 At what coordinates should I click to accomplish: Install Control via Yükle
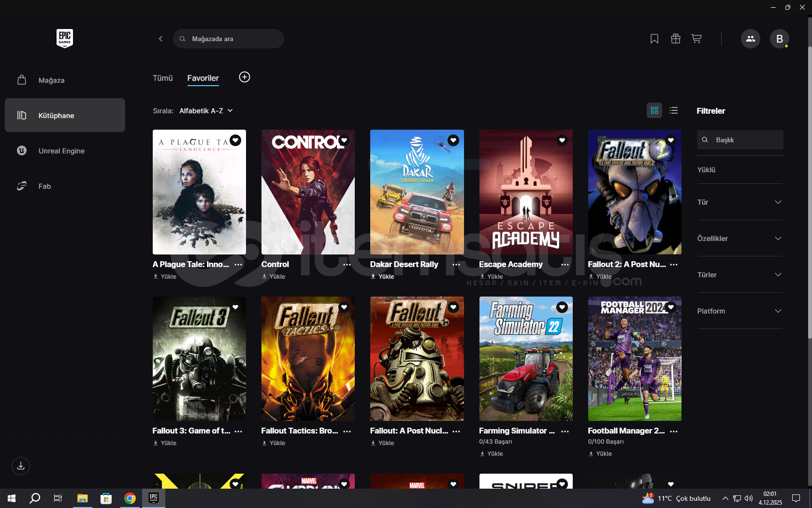(274, 277)
